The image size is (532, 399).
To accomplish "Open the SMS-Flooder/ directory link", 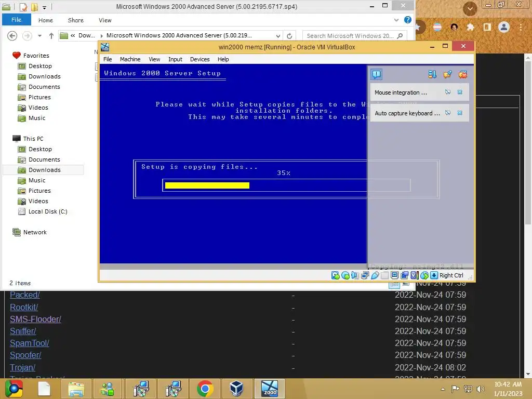I will click(35, 319).
